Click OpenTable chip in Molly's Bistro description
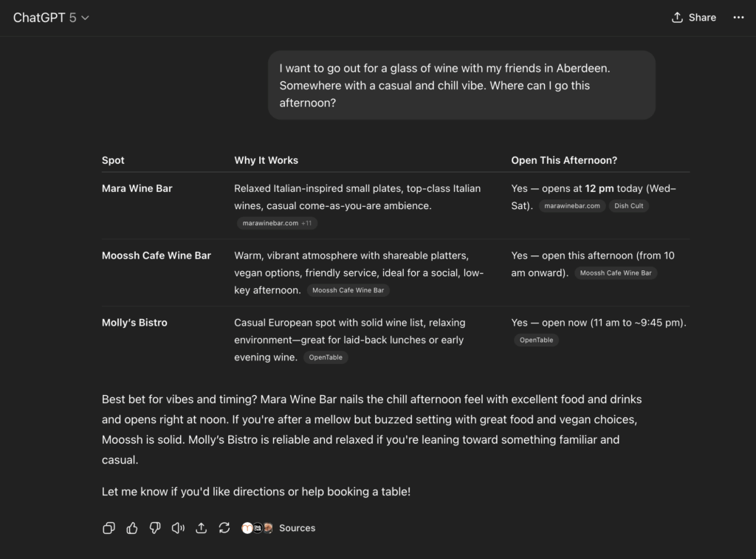 327,357
